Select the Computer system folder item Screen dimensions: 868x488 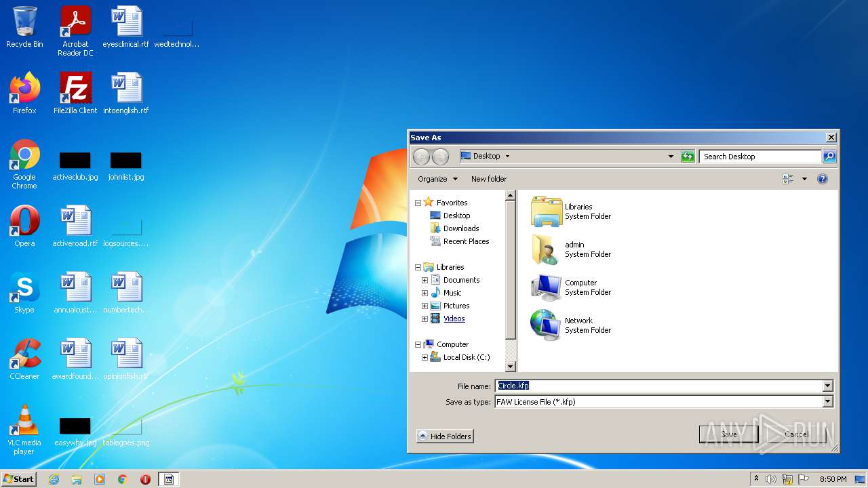[572, 287]
